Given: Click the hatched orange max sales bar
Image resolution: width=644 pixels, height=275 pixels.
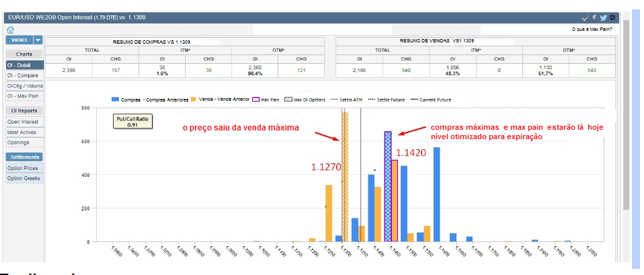Looking at the screenshot, I should [345, 177].
